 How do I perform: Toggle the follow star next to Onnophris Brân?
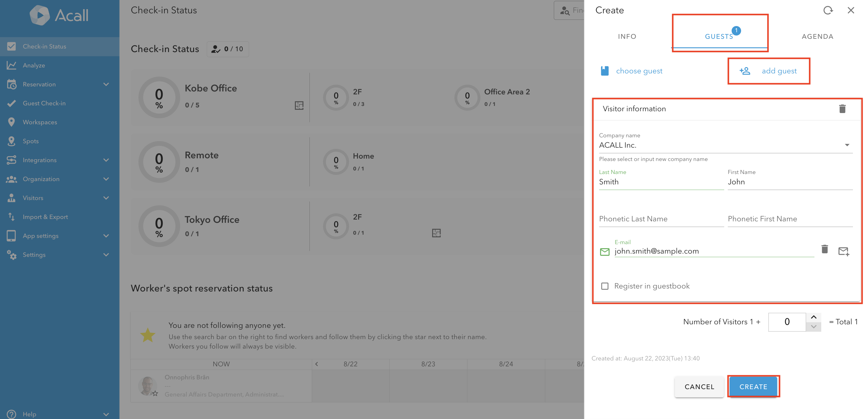pyautogui.click(x=156, y=393)
